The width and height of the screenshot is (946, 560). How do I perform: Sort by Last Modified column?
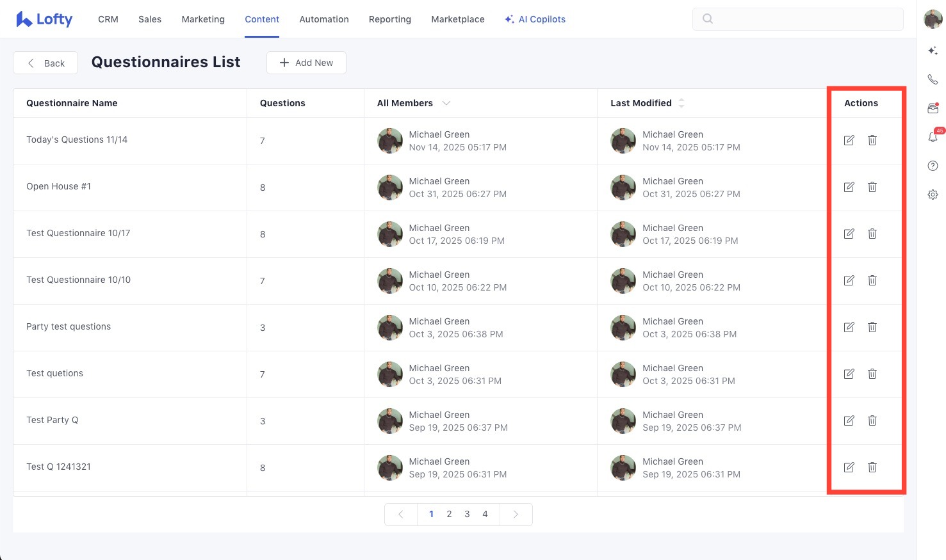(x=681, y=103)
